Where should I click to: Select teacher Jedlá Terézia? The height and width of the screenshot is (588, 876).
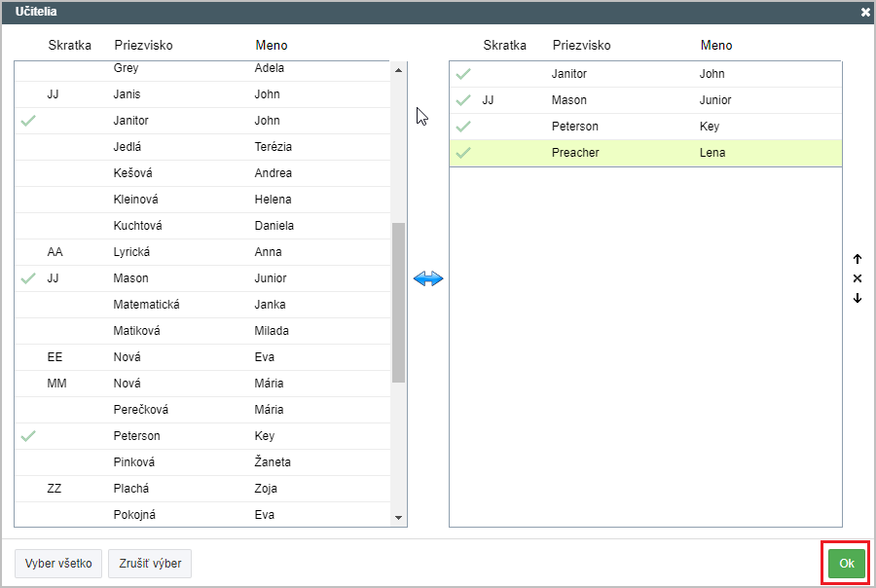[202, 147]
